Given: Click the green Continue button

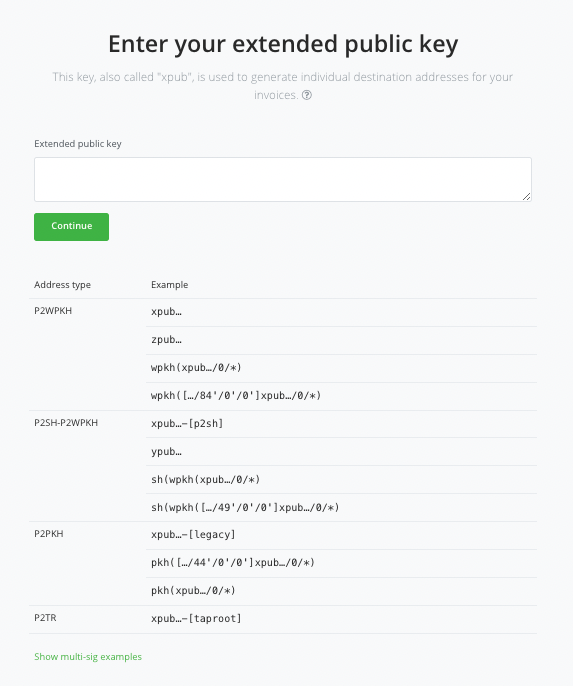Looking at the screenshot, I should (71, 227).
